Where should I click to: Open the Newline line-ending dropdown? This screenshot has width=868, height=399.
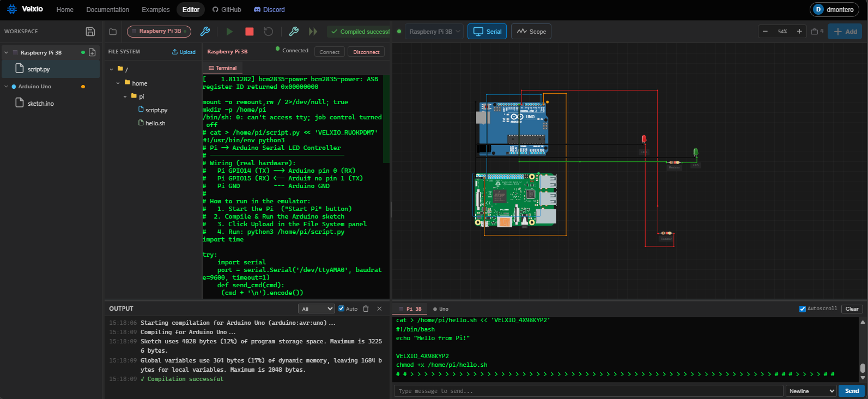[811, 391]
